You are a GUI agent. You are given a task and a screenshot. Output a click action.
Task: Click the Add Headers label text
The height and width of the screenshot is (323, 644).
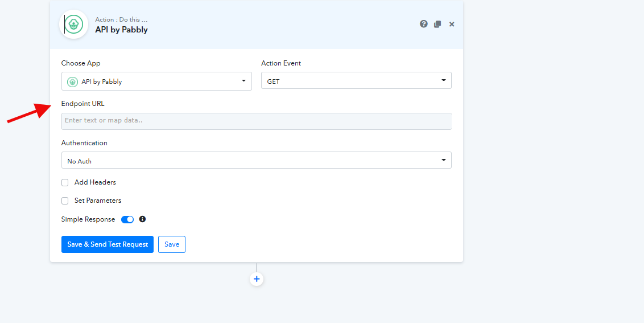pyautogui.click(x=95, y=182)
